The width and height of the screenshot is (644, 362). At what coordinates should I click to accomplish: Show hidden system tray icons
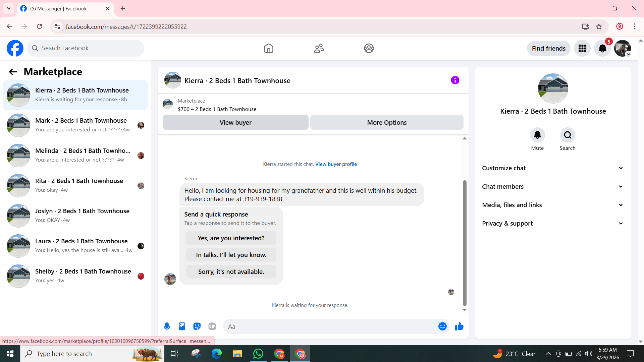pyautogui.click(x=548, y=354)
